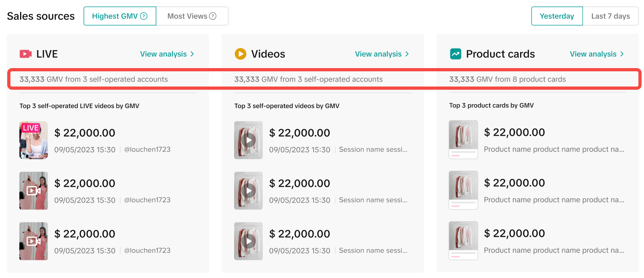Click the chevron next to Videos View analysis
644x278 pixels.
(x=407, y=54)
